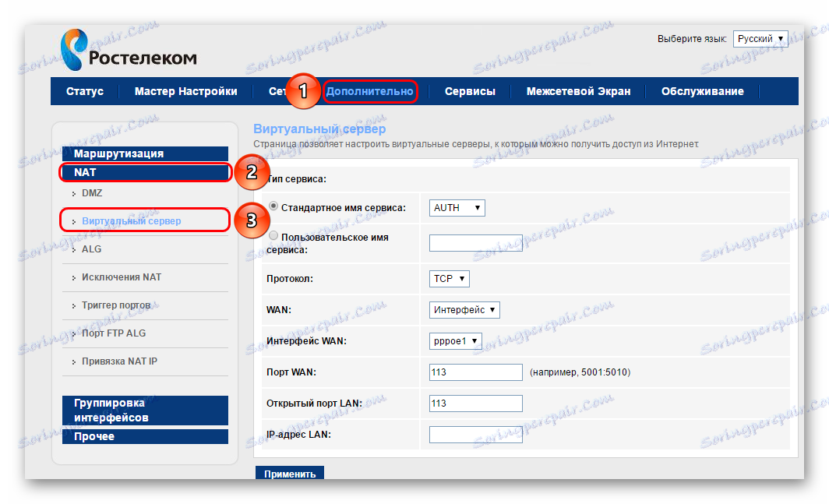Viewport: 829px width, 504px height.
Task: Select the Стандартное имя сервиса radio button
Action: (273, 206)
